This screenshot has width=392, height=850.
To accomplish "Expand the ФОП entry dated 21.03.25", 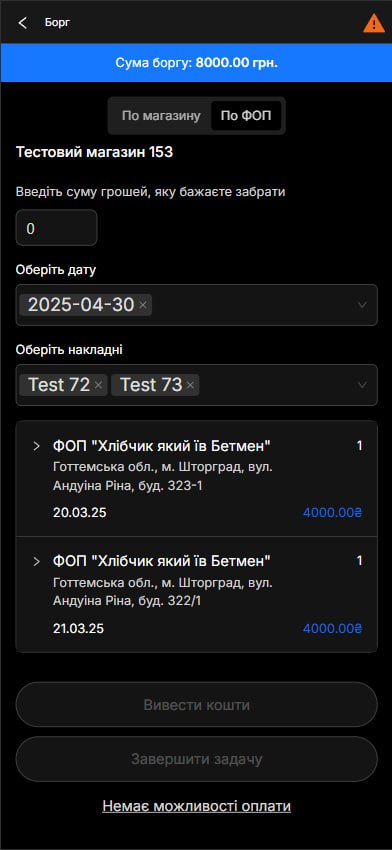I will coord(36,562).
